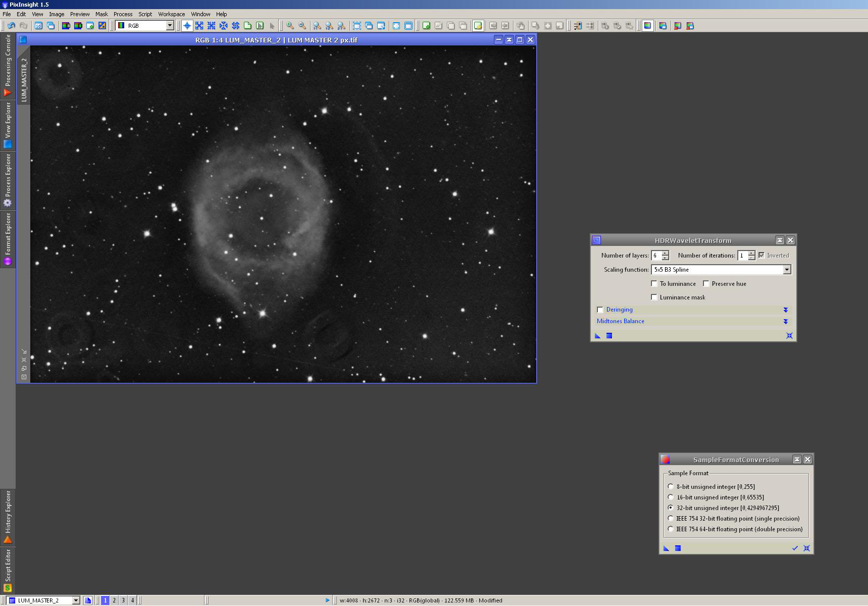This screenshot has height=606, width=868.
Task: Select 16-bit unsigned integer format
Action: click(671, 497)
